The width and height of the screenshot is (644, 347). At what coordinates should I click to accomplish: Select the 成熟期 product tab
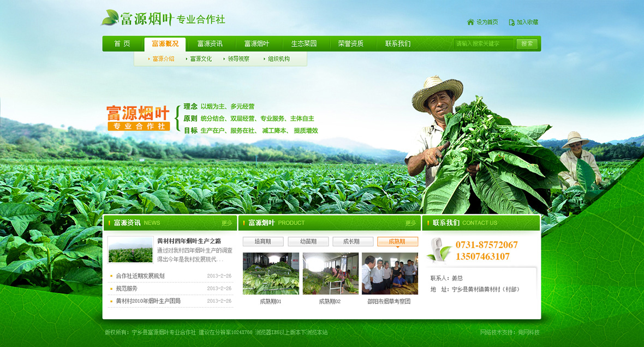click(x=397, y=242)
